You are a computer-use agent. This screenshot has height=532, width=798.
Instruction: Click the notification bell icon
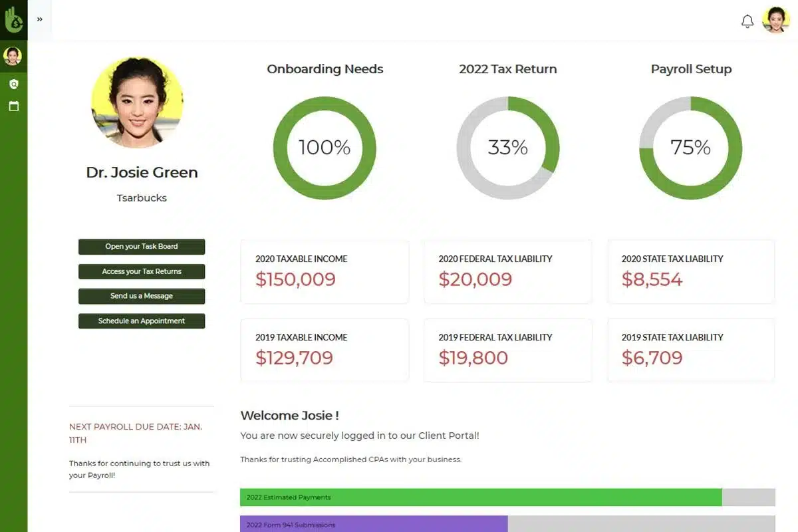tap(747, 21)
